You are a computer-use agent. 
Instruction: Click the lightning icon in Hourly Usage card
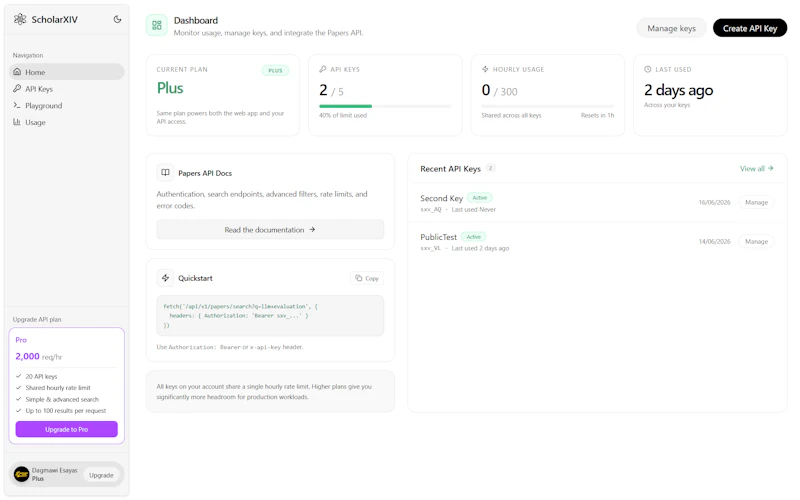tap(485, 69)
